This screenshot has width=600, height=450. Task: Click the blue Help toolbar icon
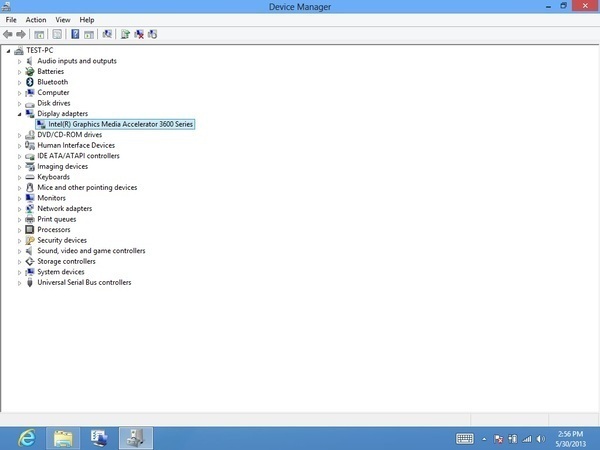75,34
